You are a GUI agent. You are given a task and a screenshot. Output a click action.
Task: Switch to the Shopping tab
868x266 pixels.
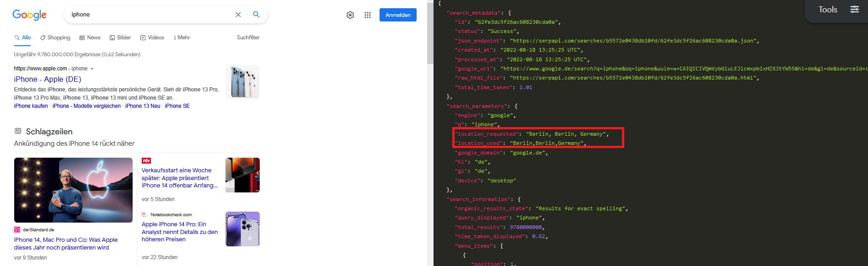pos(55,37)
